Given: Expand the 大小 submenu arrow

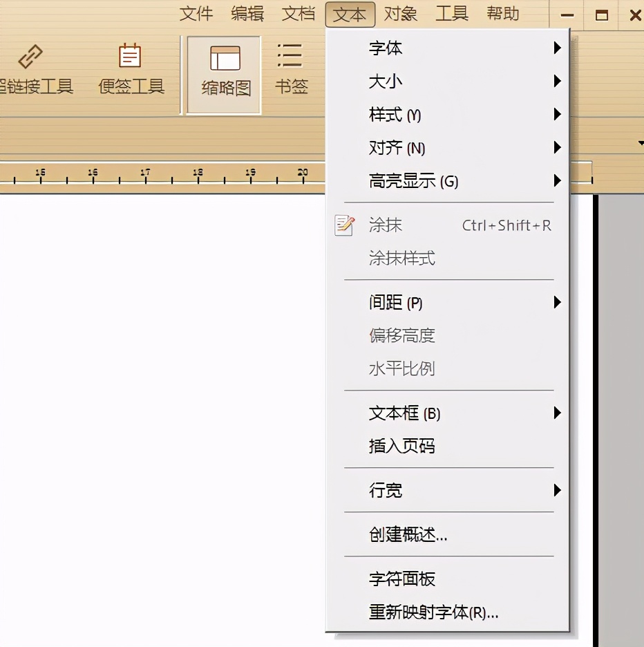Looking at the screenshot, I should (557, 81).
